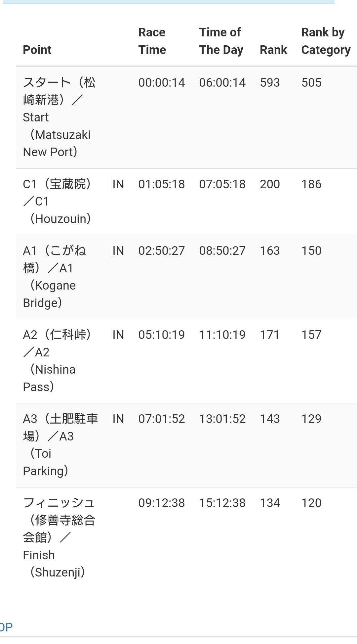Click the IN label in the C1 row
The image size is (357, 644).
point(118,184)
